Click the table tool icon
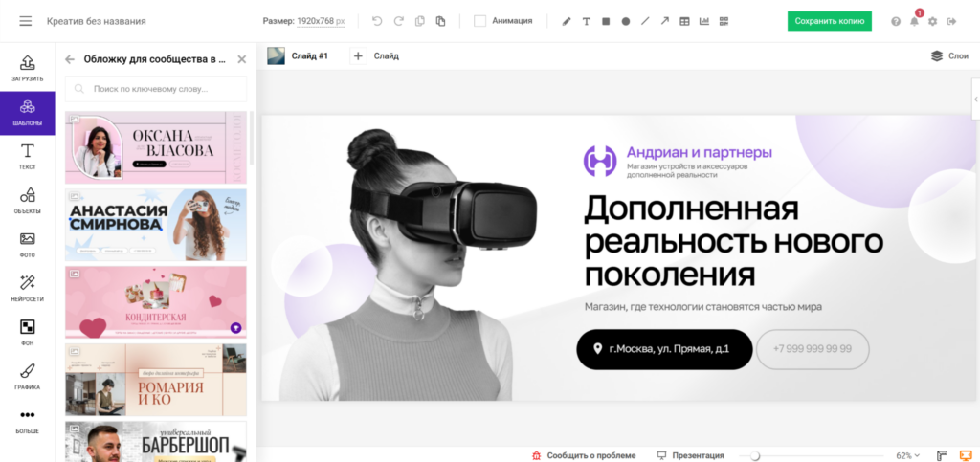 [x=684, y=21]
